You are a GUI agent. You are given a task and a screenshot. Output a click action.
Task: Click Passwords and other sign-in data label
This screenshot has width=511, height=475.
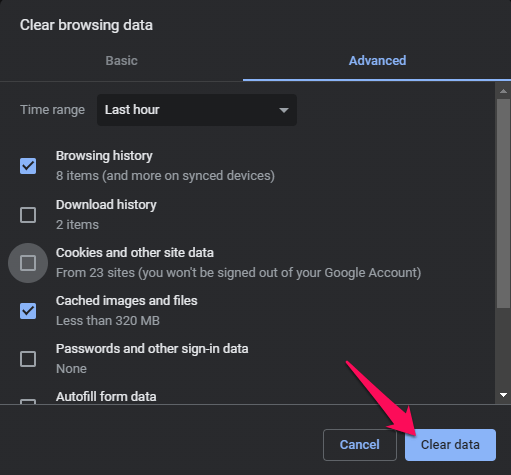coord(152,349)
